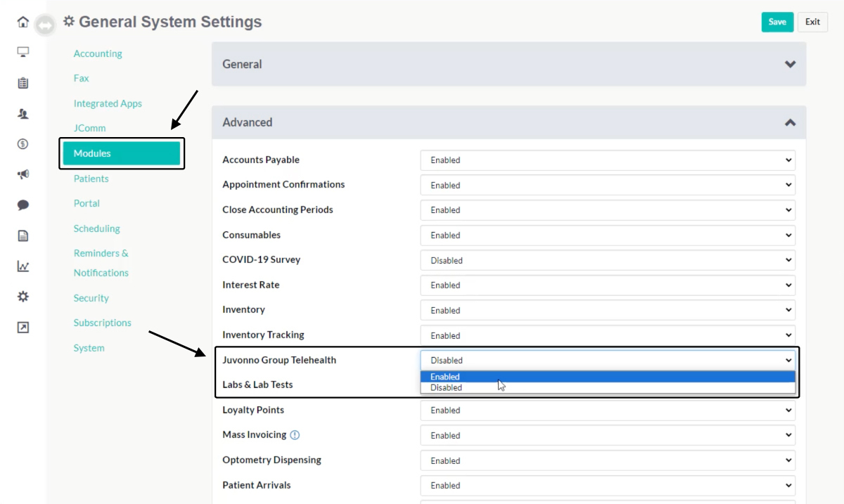Open the dollar billing icon in sidebar
This screenshot has width=844, height=504.
pos(23,144)
